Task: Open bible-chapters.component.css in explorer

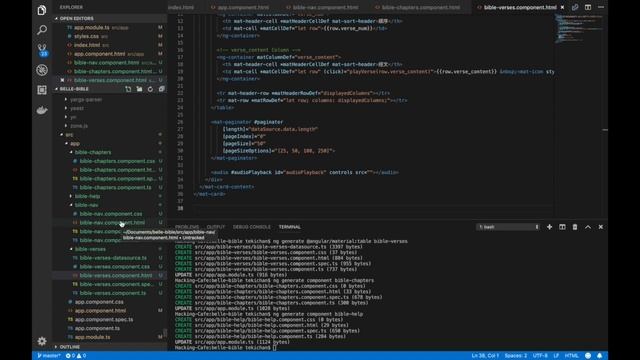Action: (x=109, y=161)
